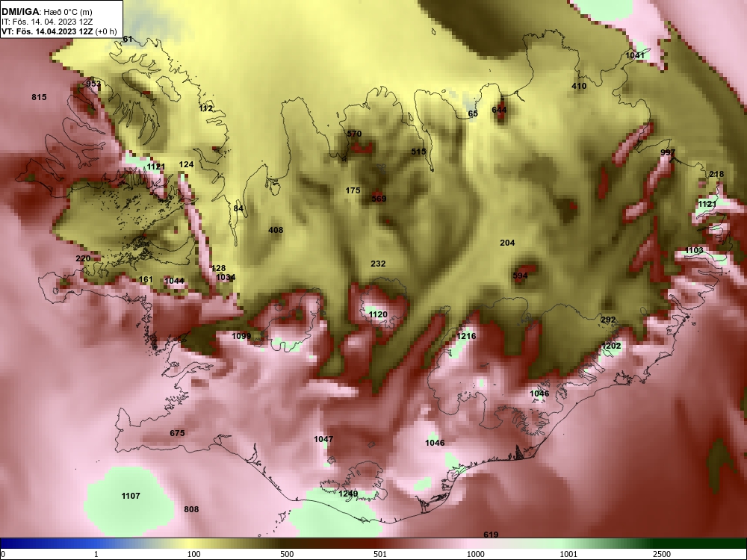Click the map value '124'
The height and width of the screenshot is (560, 747).
(x=186, y=164)
